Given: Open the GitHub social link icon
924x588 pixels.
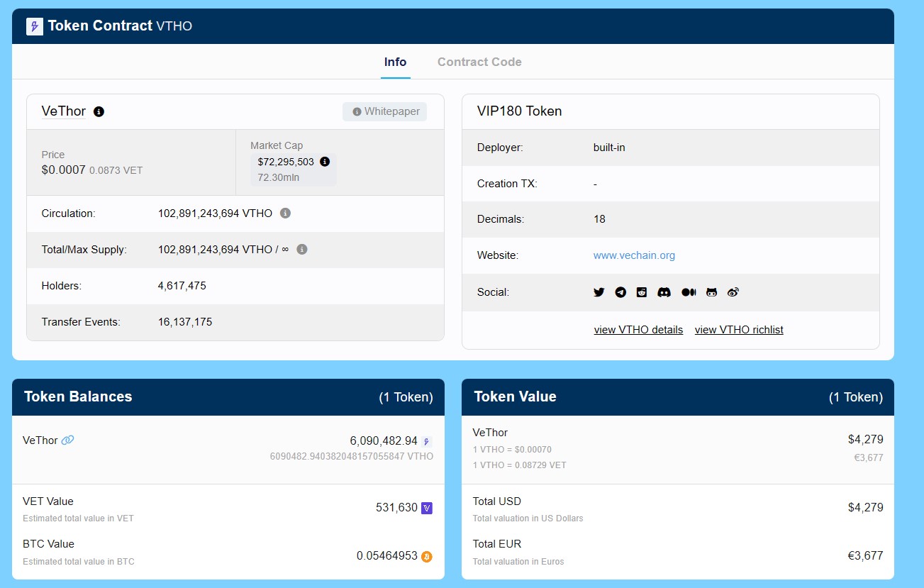Looking at the screenshot, I should [712, 292].
